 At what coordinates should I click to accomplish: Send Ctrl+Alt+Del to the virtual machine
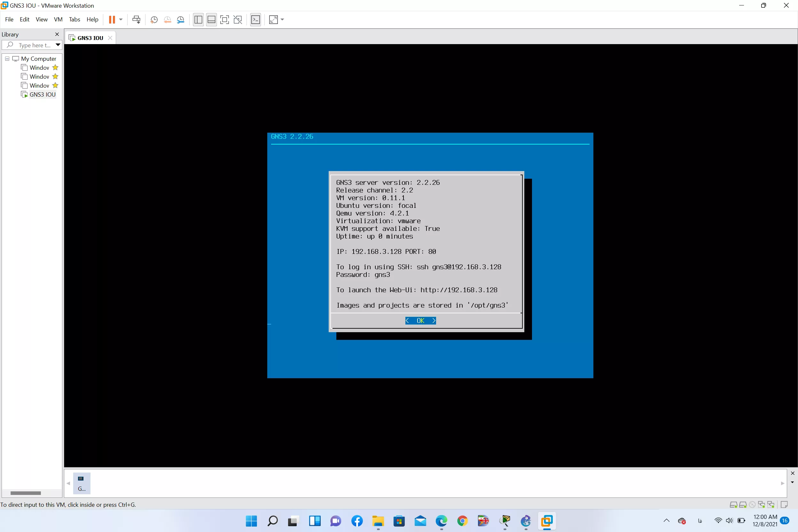pyautogui.click(x=137, y=20)
